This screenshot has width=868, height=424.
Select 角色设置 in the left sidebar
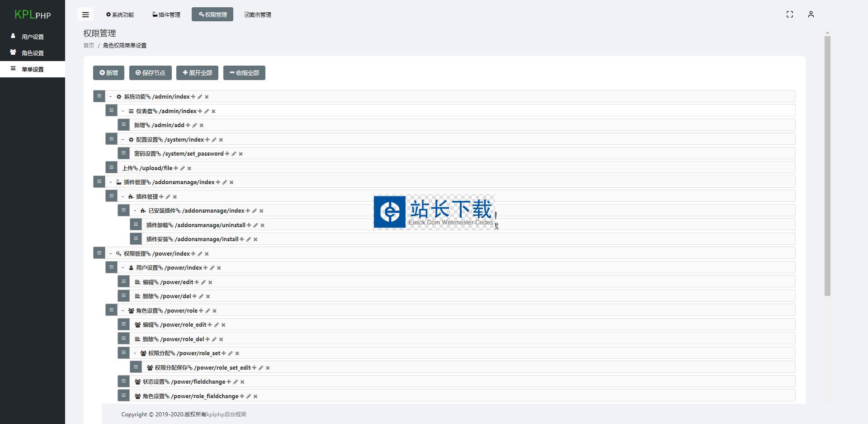click(x=33, y=53)
